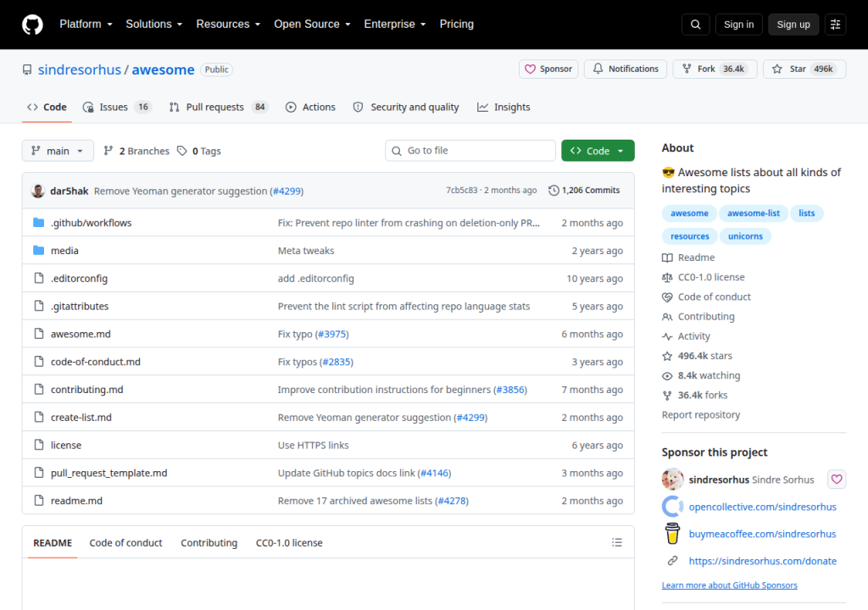The height and width of the screenshot is (610, 868).
Task: Click the Buy Me a Coffee cup icon
Action: [x=672, y=534]
